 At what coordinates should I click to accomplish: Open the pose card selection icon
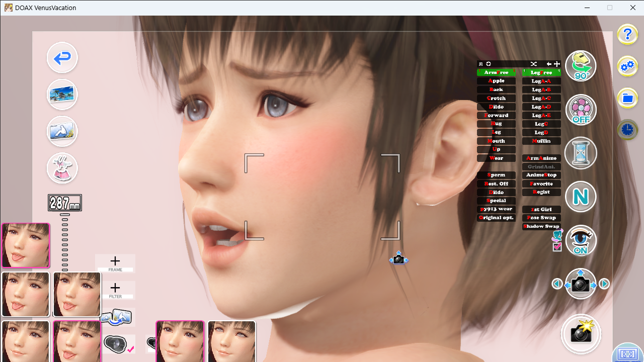(x=62, y=131)
